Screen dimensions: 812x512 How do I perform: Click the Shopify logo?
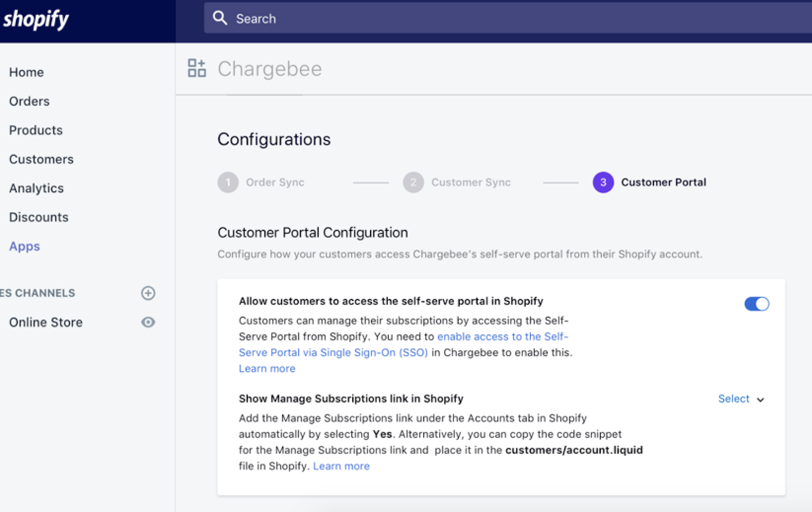pyautogui.click(x=36, y=19)
